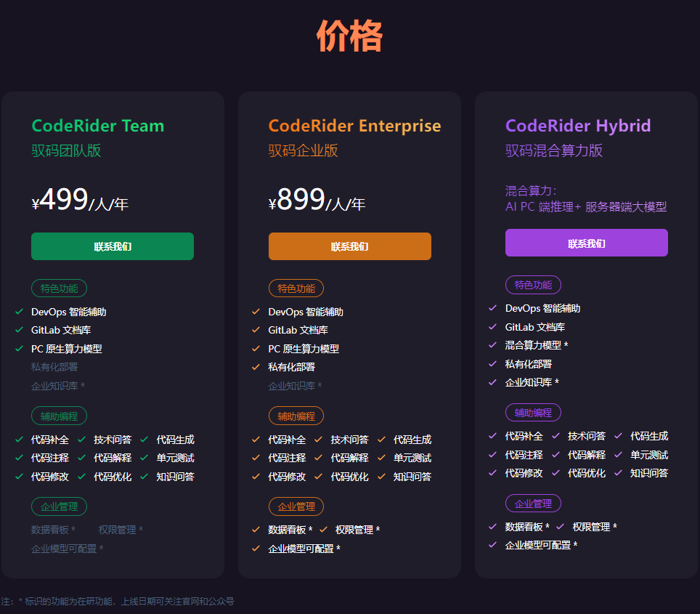Click the 驭码团队版 subtitle
Screen dimensions: 700x614
66,150
